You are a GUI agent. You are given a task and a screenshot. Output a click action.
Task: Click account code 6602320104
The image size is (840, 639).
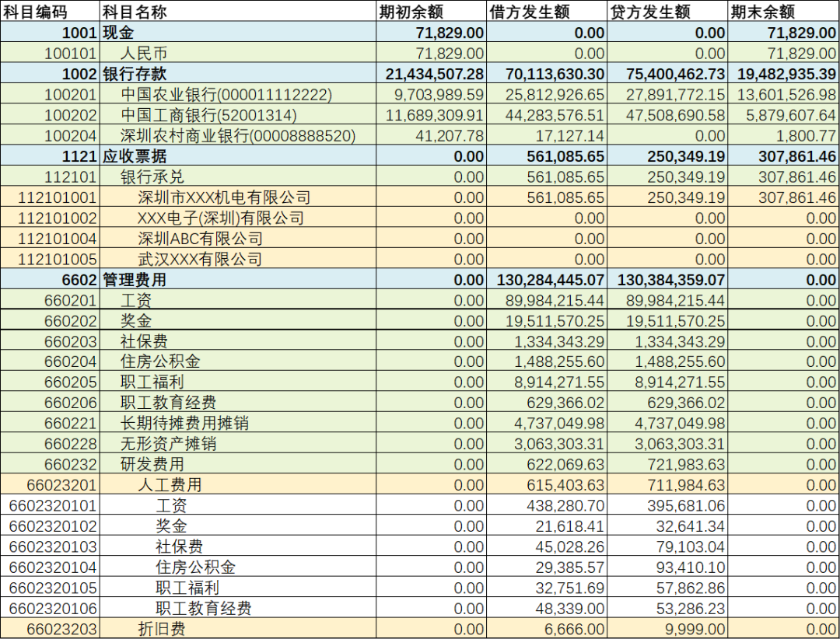point(50,567)
